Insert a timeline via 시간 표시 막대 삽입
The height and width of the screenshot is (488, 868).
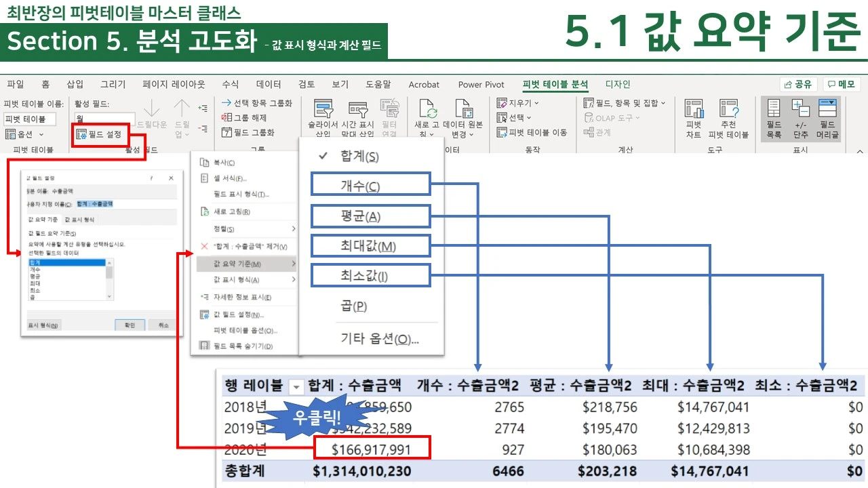point(357,120)
